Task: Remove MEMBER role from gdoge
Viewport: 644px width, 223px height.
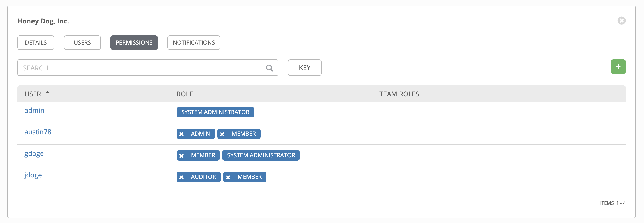Action: (181, 156)
